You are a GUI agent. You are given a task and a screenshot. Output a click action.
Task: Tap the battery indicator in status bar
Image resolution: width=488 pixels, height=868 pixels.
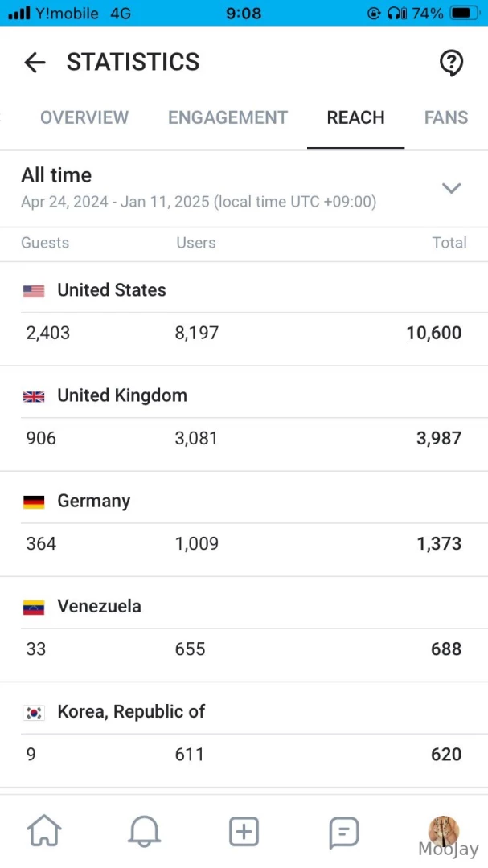[x=464, y=13]
